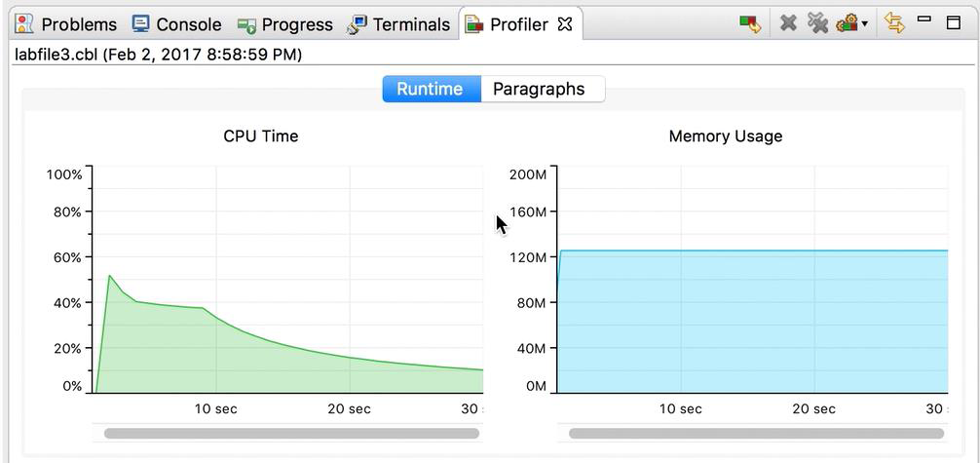This screenshot has width=980, height=463.
Task: Click the Progress tab icon
Action: 246,25
